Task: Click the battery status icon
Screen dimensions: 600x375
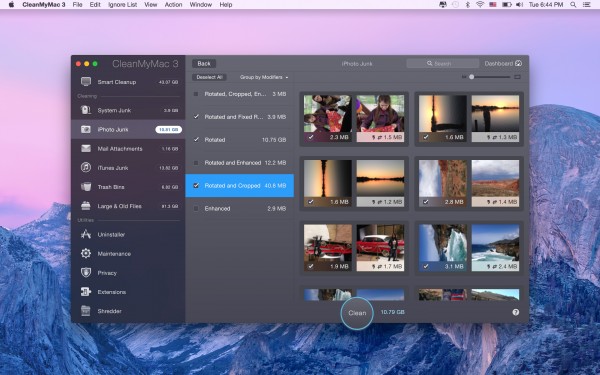Action: click(x=507, y=5)
